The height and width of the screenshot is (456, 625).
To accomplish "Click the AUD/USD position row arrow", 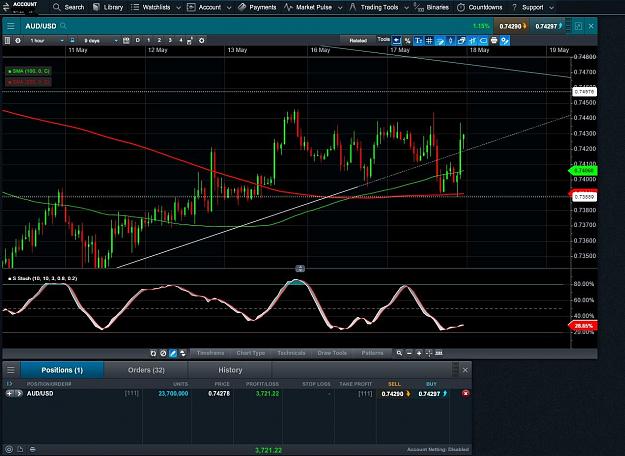I will 19,393.
